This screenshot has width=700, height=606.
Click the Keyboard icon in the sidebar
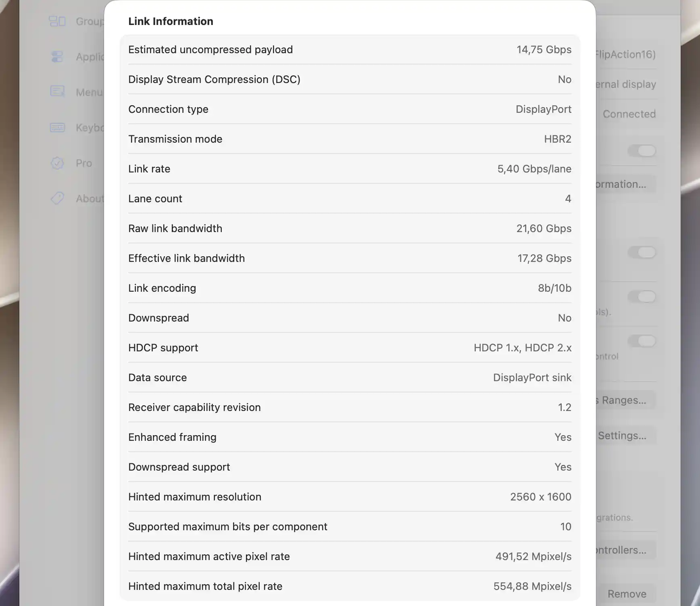coord(57,127)
